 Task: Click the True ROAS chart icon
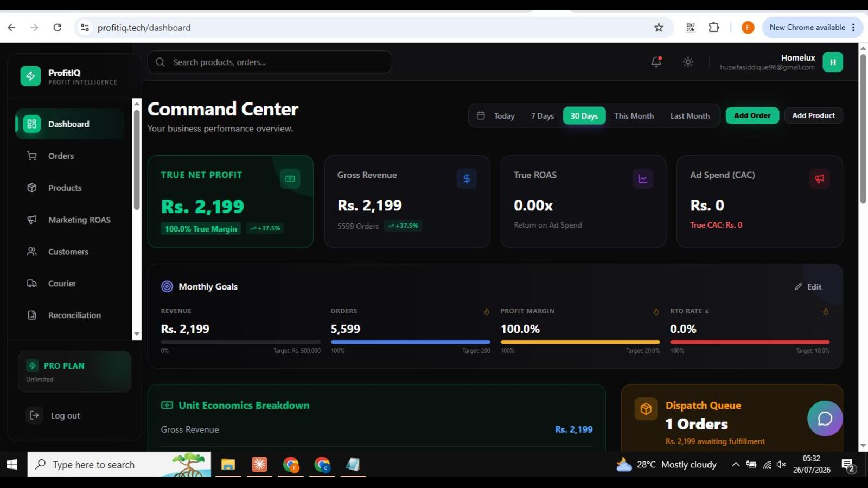[x=643, y=178]
